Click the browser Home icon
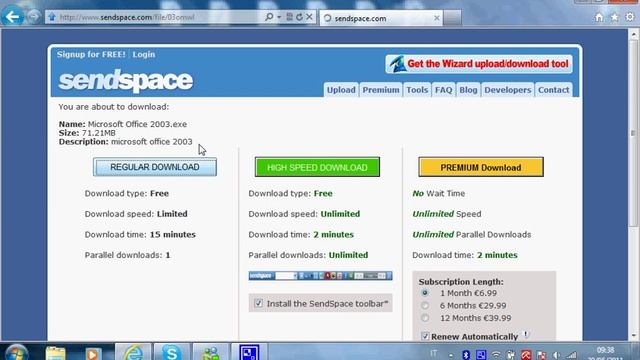 [x=599, y=17]
